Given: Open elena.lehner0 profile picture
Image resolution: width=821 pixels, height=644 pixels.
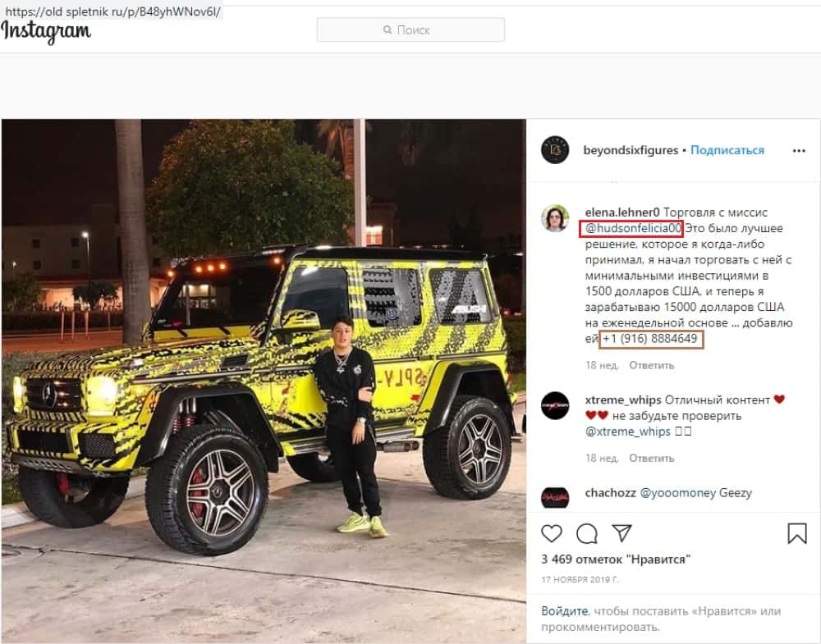Looking at the screenshot, I should (x=555, y=217).
